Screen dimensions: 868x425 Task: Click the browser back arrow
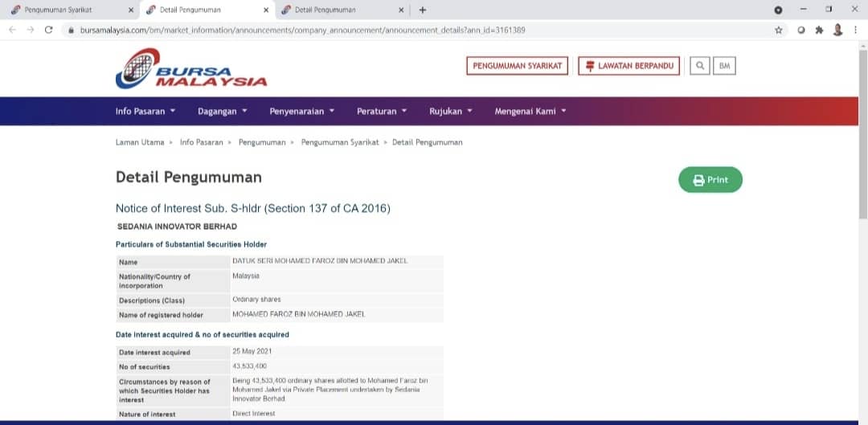click(x=13, y=30)
